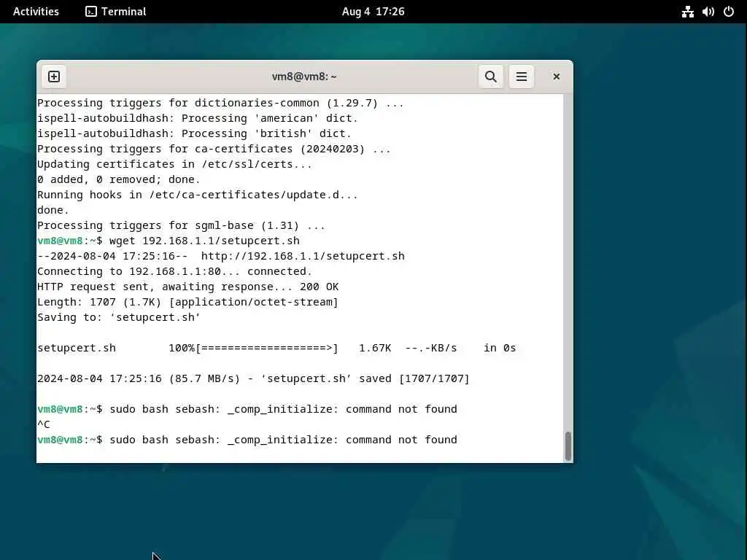Click the 100% download progress bar line
The height and width of the screenshot is (560, 747).
click(x=276, y=348)
